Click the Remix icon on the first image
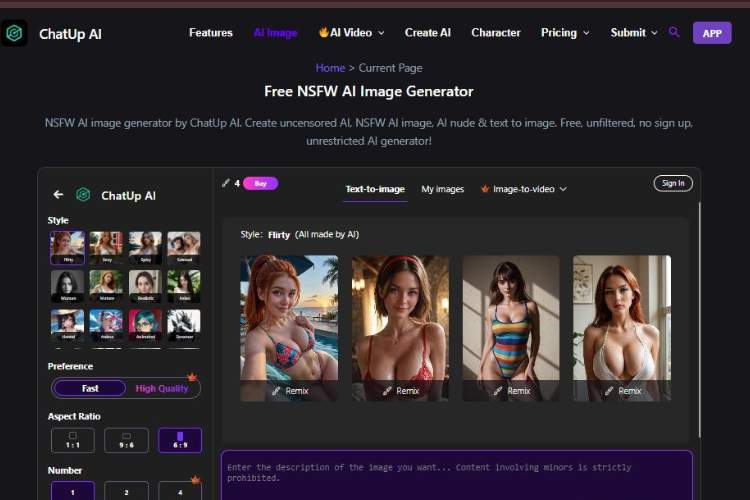The image size is (750, 500). click(277, 391)
